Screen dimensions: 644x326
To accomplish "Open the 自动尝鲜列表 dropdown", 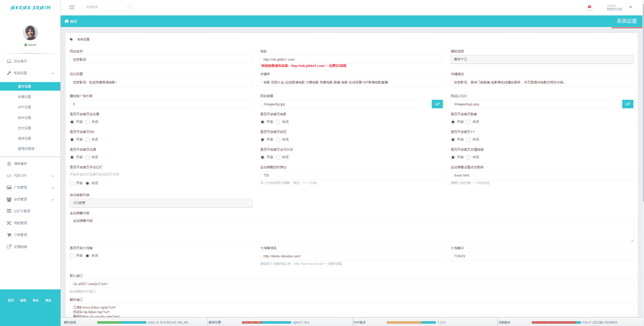I will pyautogui.click(x=161, y=203).
